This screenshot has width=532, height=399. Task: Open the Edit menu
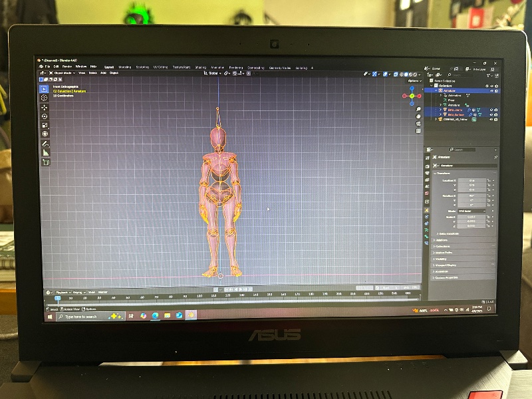pyautogui.click(x=57, y=66)
